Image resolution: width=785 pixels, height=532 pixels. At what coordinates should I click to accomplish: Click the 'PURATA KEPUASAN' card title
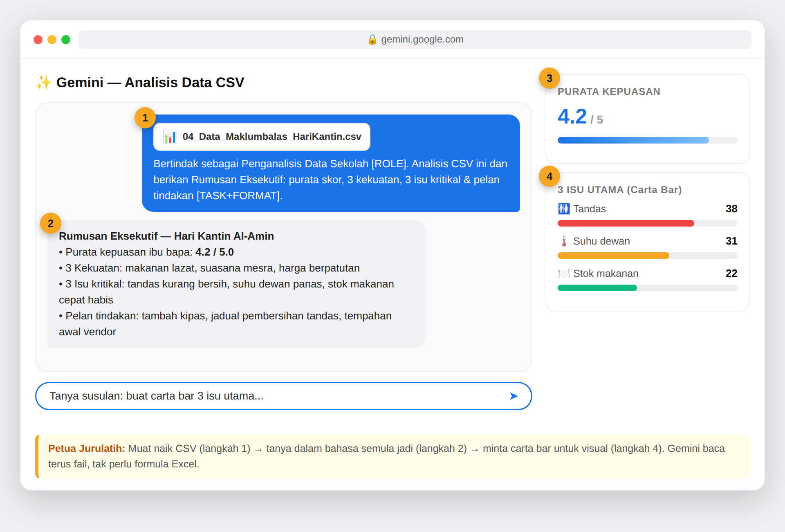(609, 92)
